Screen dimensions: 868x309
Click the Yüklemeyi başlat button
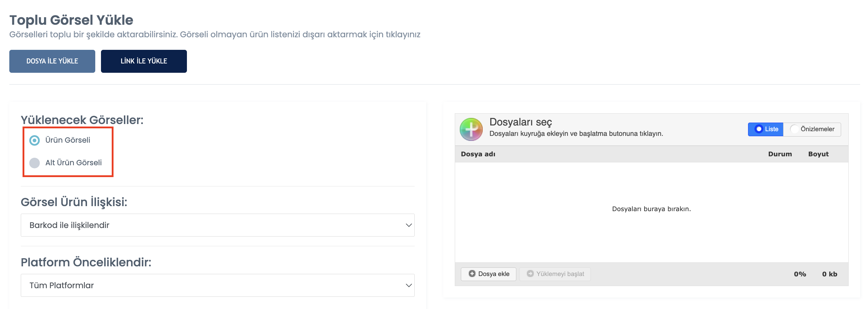[x=555, y=274]
